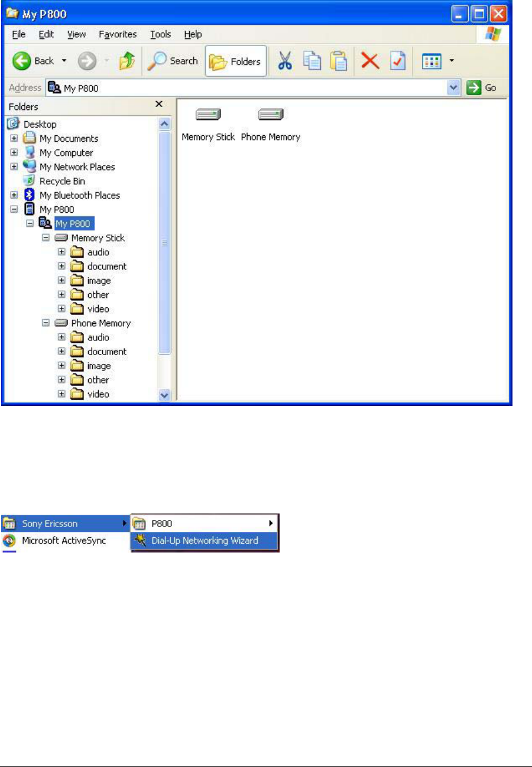The image size is (532, 767).
Task: Click the Folders pane scrollbar thumb
Action: point(164,242)
